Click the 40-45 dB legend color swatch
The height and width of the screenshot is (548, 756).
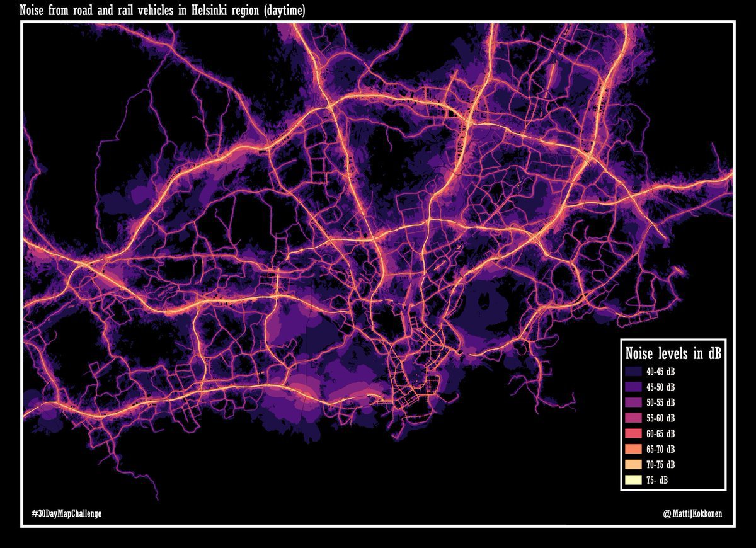(x=634, y=371)
